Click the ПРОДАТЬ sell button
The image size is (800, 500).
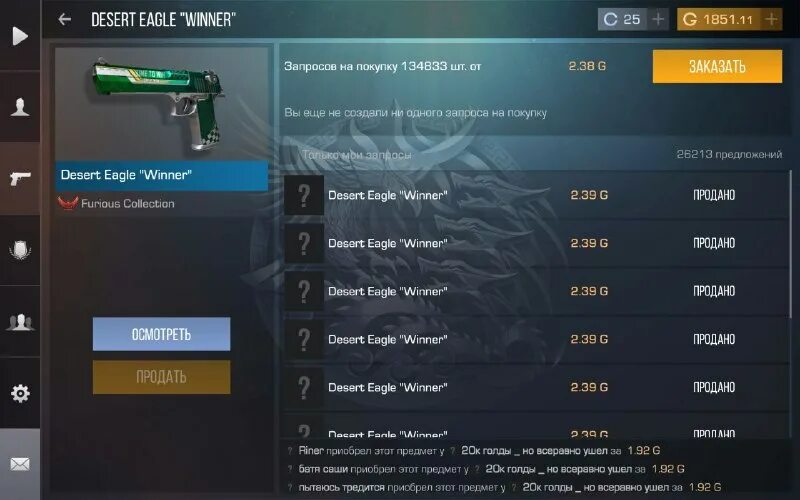[x=161, y=377]
